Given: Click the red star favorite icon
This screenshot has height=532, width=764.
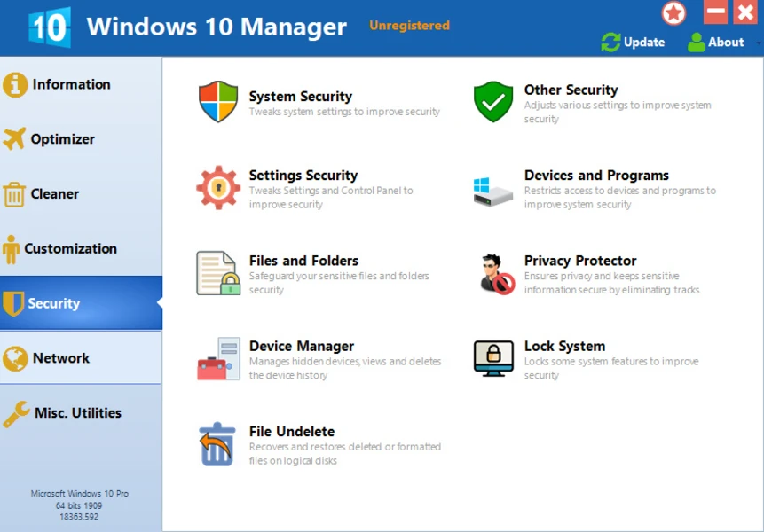Looking at the screenshot, I should [x=673, y=13].
